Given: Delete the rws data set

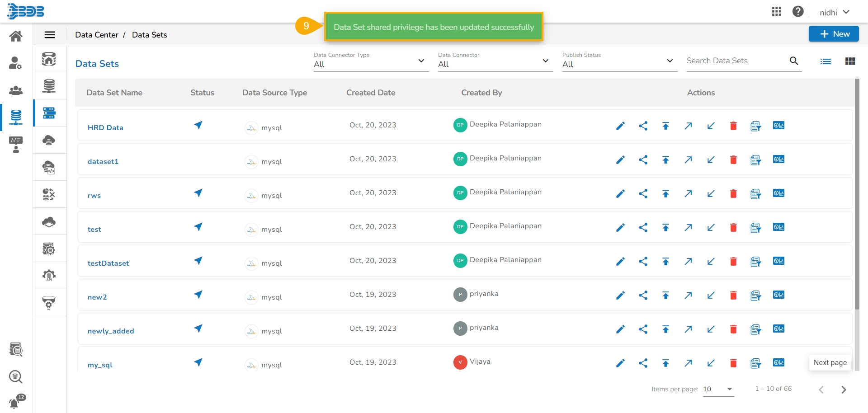Looking at the screenshot, I should [733, 194].
